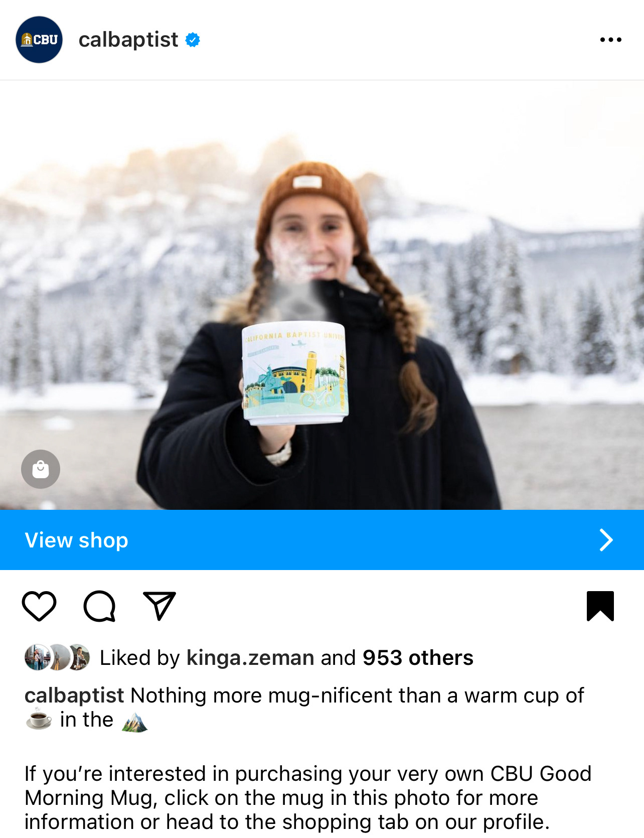Tap the mountain emoji in caption
The width and height of the screenshot is (644, 838).
[x=134, y=721]
